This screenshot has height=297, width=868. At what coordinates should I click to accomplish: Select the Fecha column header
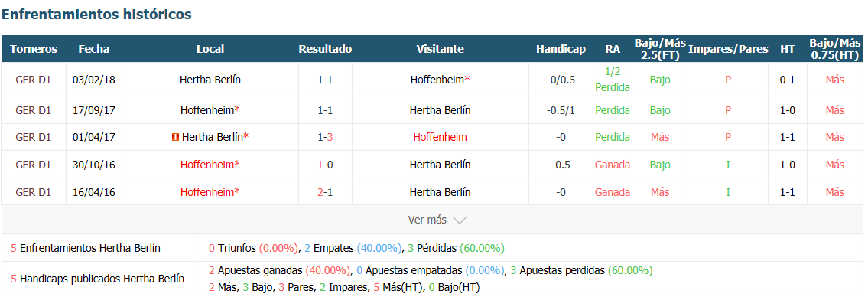94,49
